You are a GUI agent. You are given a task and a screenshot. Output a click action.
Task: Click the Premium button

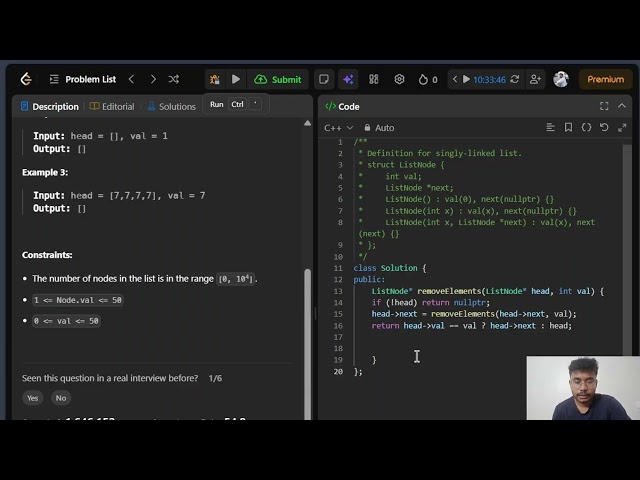point(606,79)
